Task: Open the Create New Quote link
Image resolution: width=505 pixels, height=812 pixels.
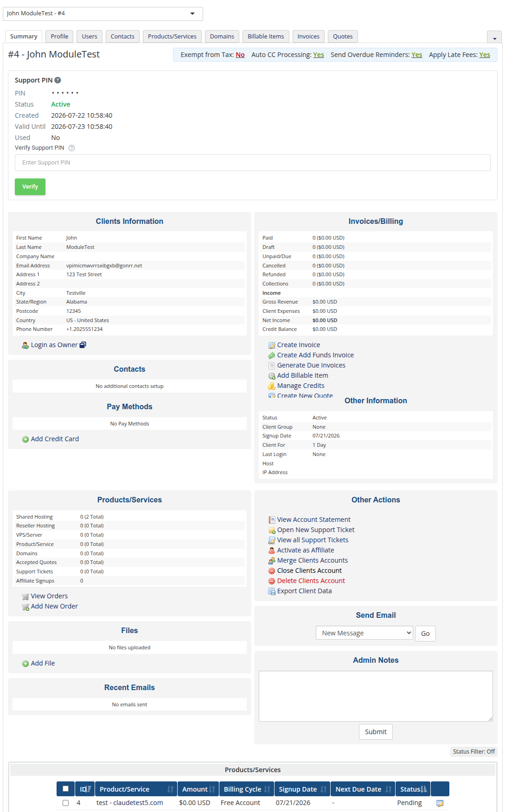Action: click(x=305, y=395)
